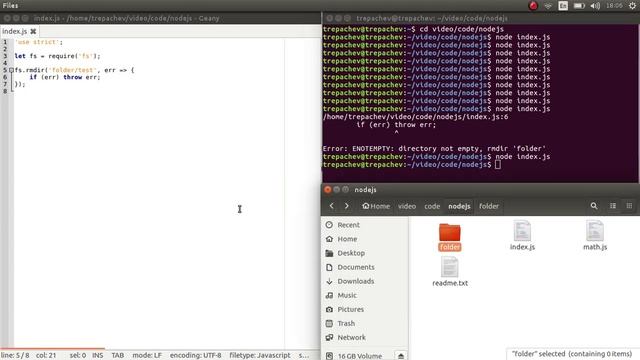Viewport: 640px width, 360px height.
Task: Switch file manager to list view
Action: pos(613,206)
